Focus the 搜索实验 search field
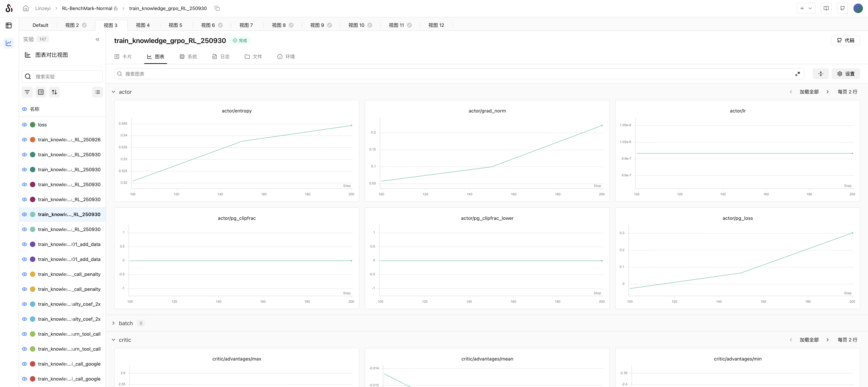The height and width of the screenshot is (387, 868). pyautogui.click(x=62, y=76)
